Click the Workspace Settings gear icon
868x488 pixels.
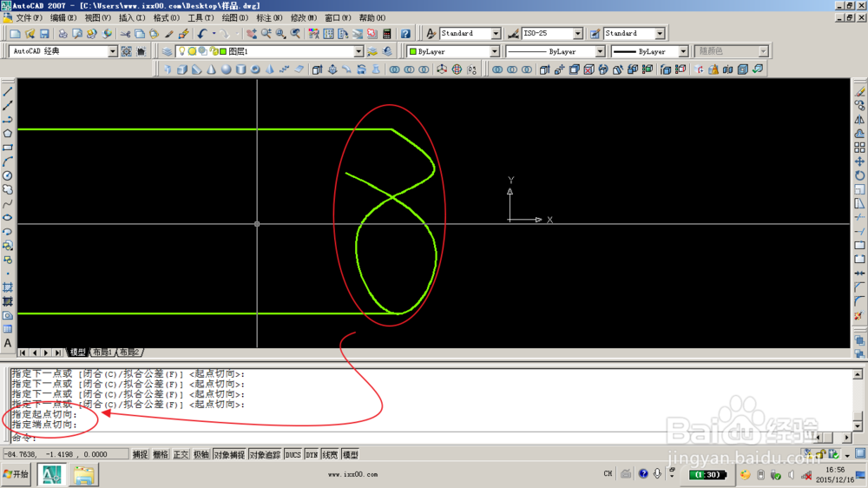tap(127, 51)
